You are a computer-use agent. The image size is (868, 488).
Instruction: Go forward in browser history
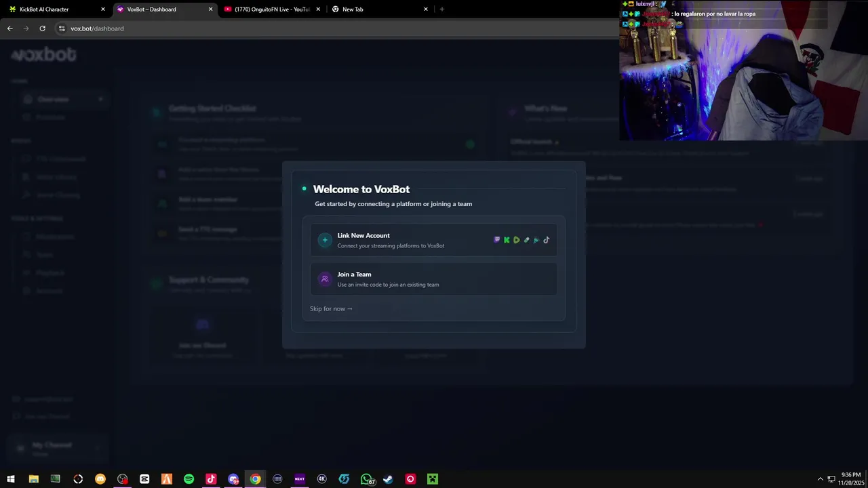pos(26,28)
